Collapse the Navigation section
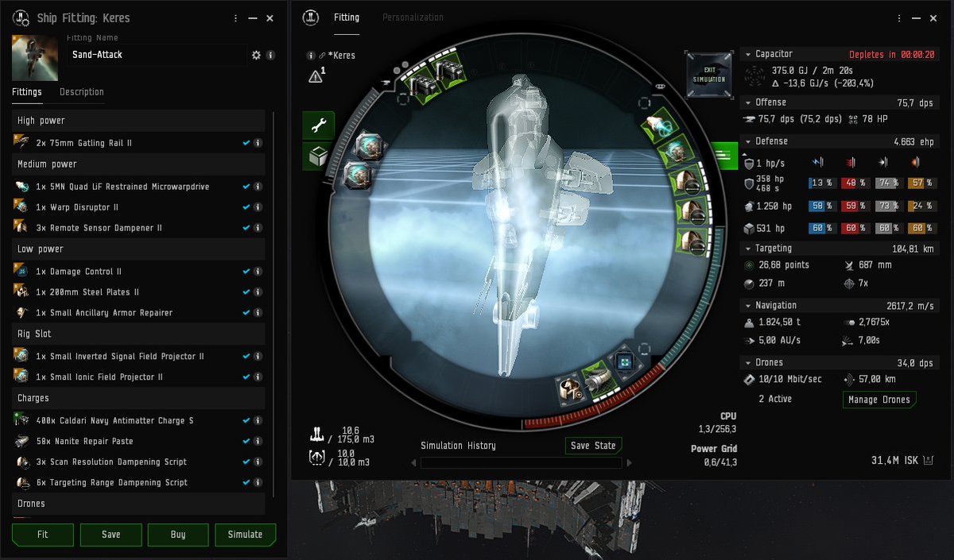This screenshot has height=560, width=954. tap(747, 305)
